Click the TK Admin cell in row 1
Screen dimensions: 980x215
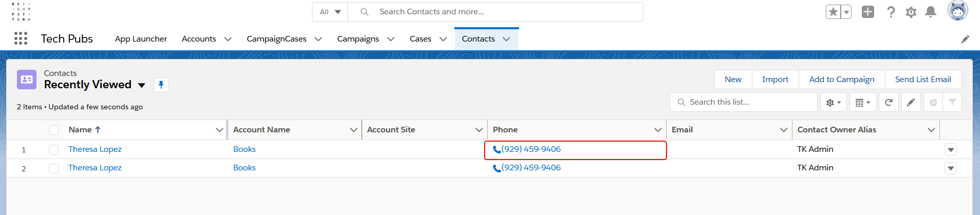pyautogui.click(x=816, y=149)
